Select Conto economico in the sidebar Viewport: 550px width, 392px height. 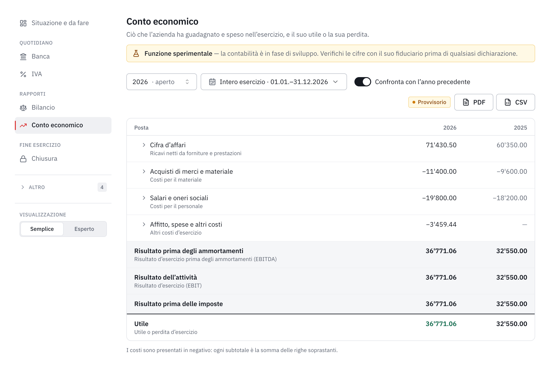tap(63, 125)
